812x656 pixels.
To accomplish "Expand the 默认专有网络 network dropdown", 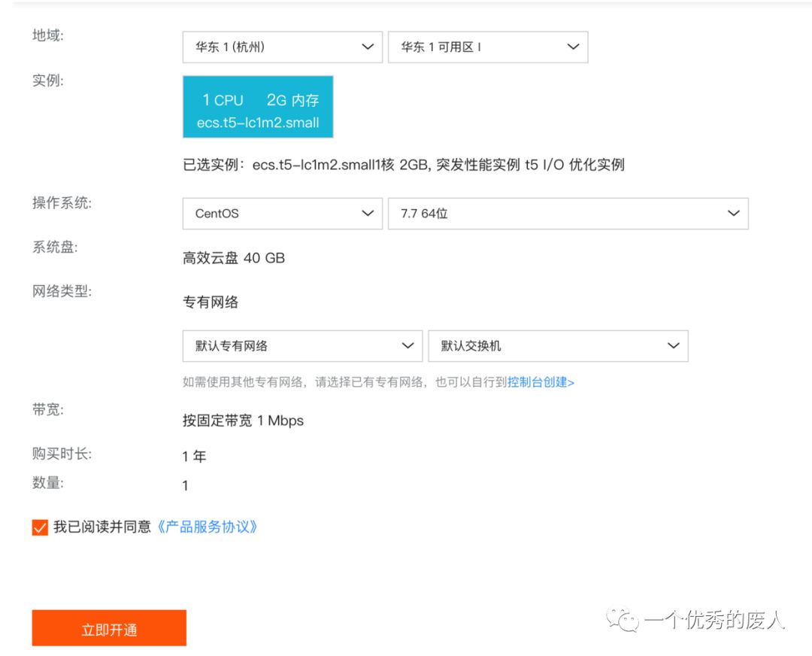I will (302, 346).
